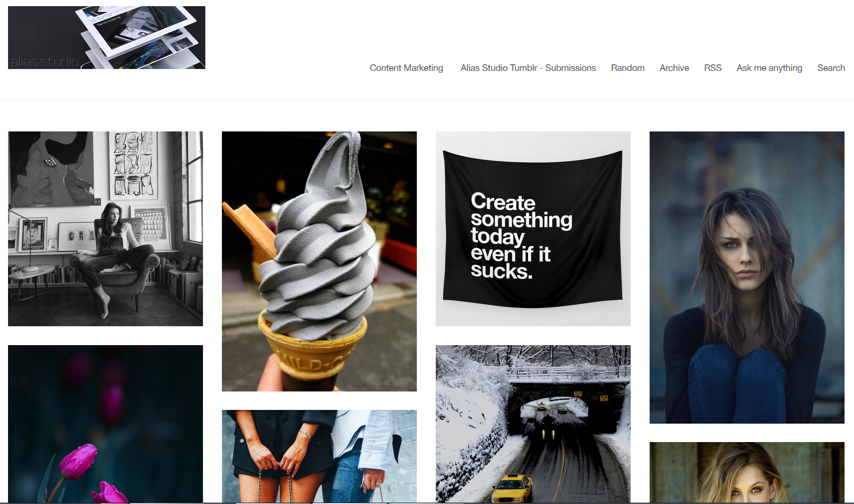Open the street fashion legs photo
The width and height of the screenshot is (854, 504).
tap(319, 456)
